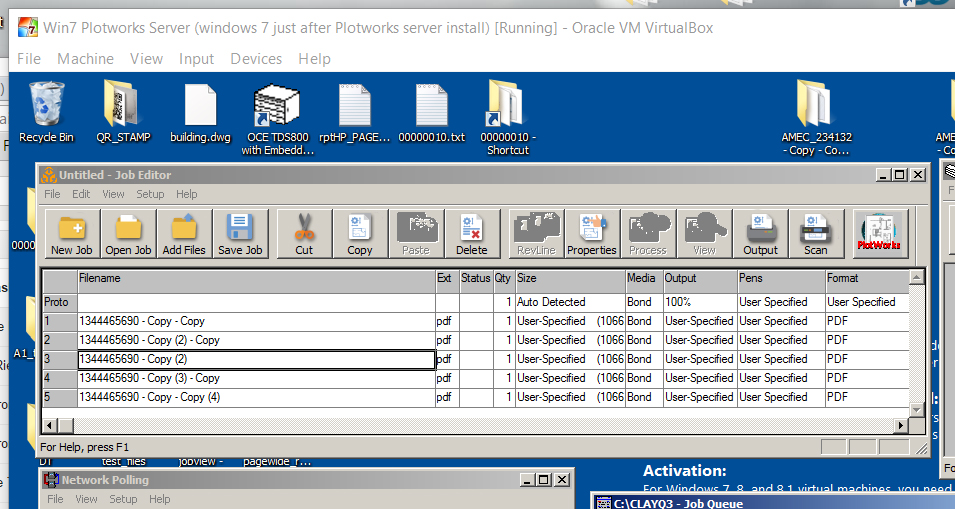Select the 00000010.txt desktop file
Screen dimensions: 955x509
431,113
